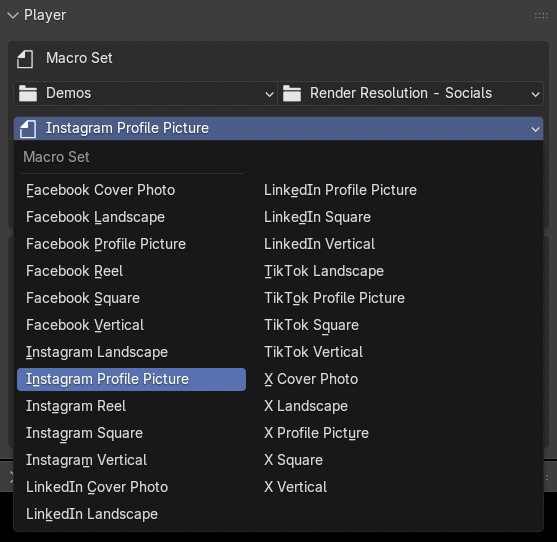Select Instagram Landscape
557x542 pixels.
click(131, 352)
